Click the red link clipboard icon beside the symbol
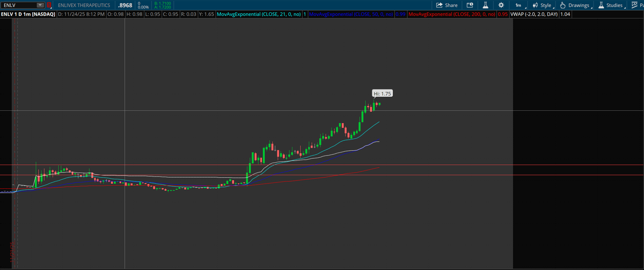This screenshot has height=270, width=644. [49, 5]
